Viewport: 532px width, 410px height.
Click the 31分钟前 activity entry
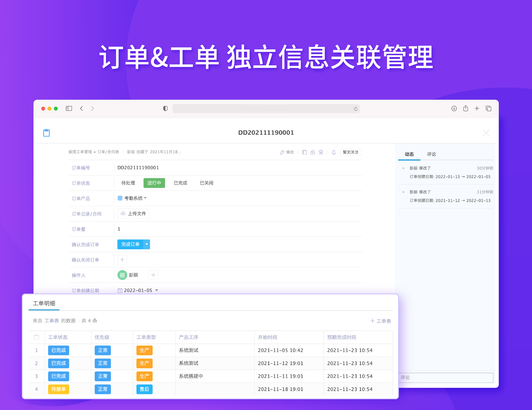[446, 196]
